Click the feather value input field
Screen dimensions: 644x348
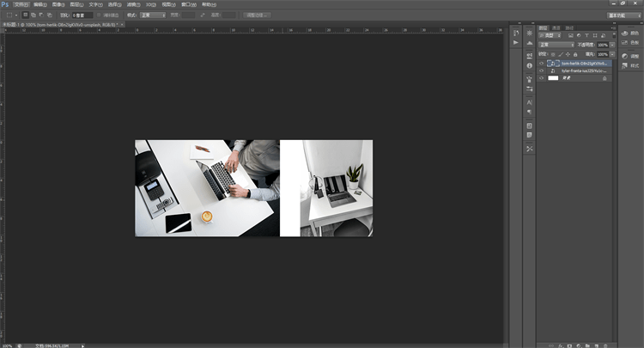point(82,15)
